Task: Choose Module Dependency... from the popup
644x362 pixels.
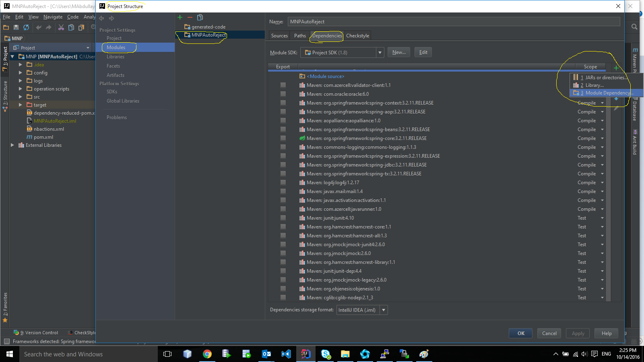Action: click(606, 93)
